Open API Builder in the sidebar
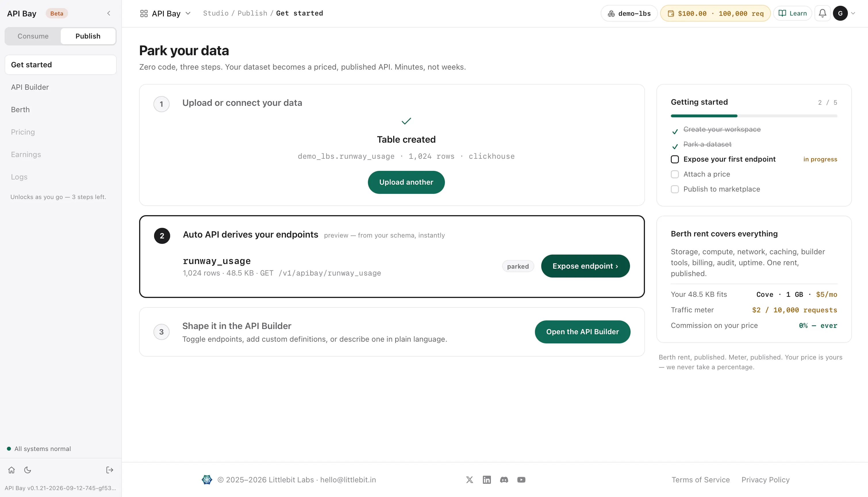 [x=61, y=87]
